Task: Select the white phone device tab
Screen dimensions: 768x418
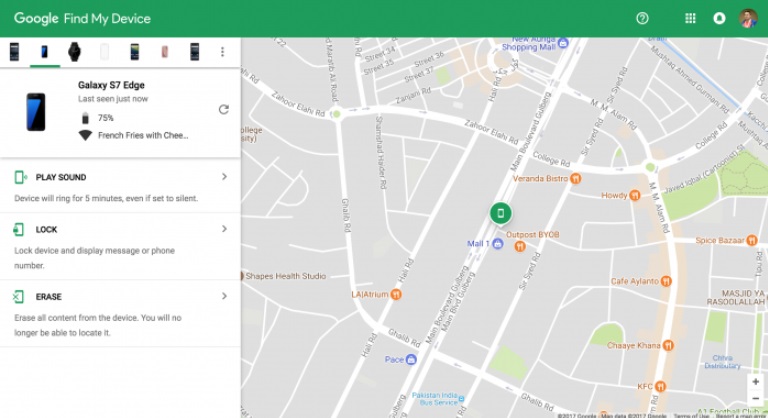Action: [x=104, y=51]
